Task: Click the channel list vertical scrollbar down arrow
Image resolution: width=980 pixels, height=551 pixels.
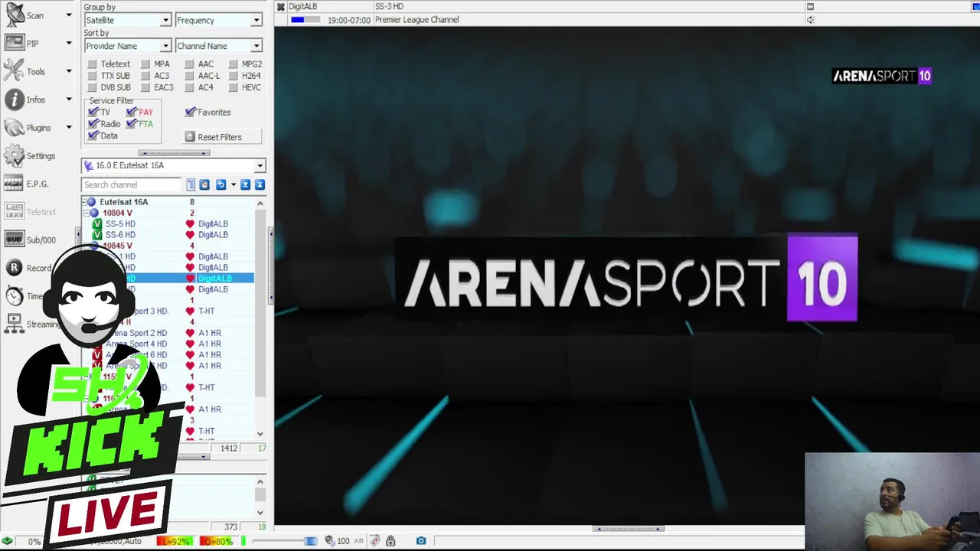Action: [x=260, y=434]
